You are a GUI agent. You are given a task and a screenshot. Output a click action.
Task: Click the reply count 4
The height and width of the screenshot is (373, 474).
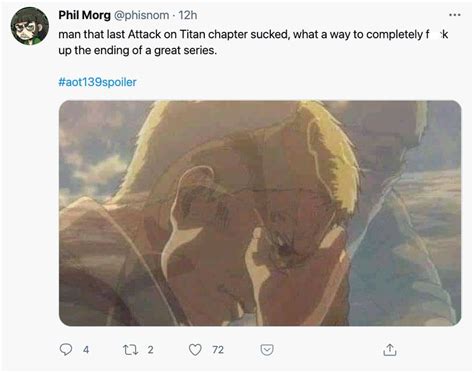[86, 350]
